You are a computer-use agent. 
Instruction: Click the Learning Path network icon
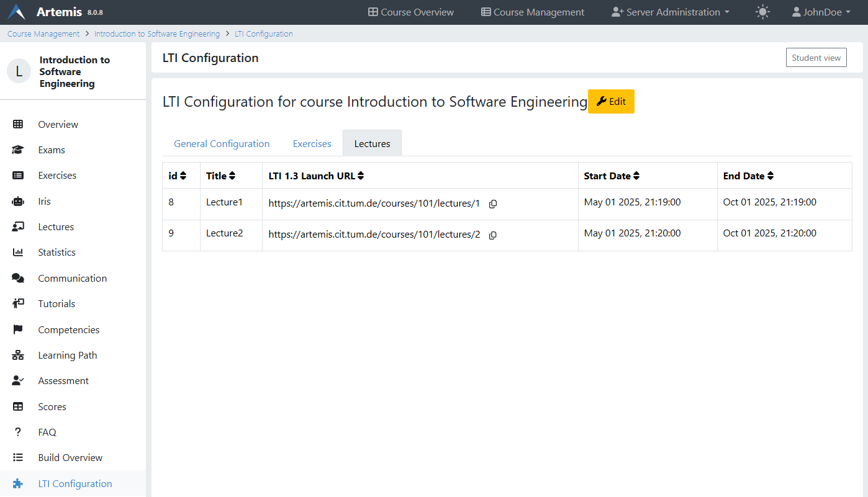click(x=18, y=356)
